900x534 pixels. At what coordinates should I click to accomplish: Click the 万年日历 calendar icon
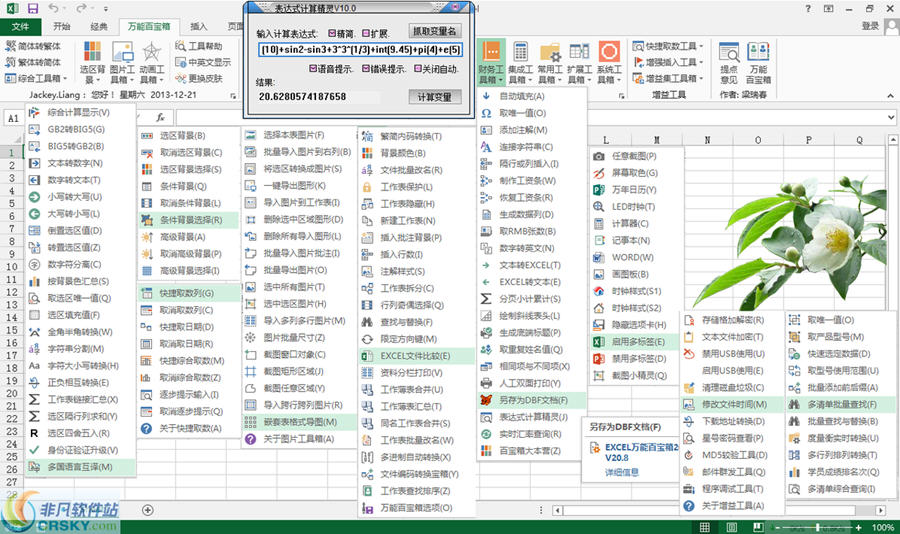click(599, 189)
